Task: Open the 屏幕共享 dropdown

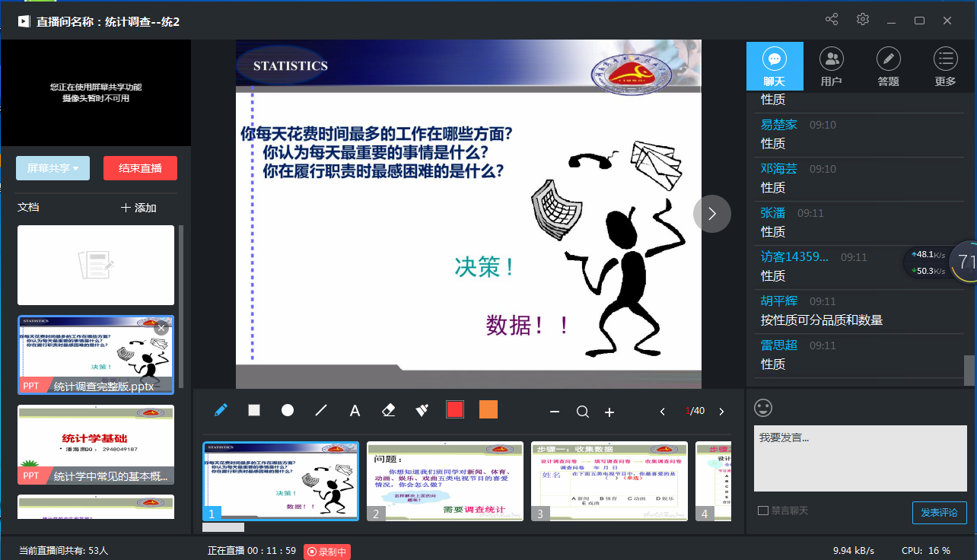Action: [x=53, y=168]
